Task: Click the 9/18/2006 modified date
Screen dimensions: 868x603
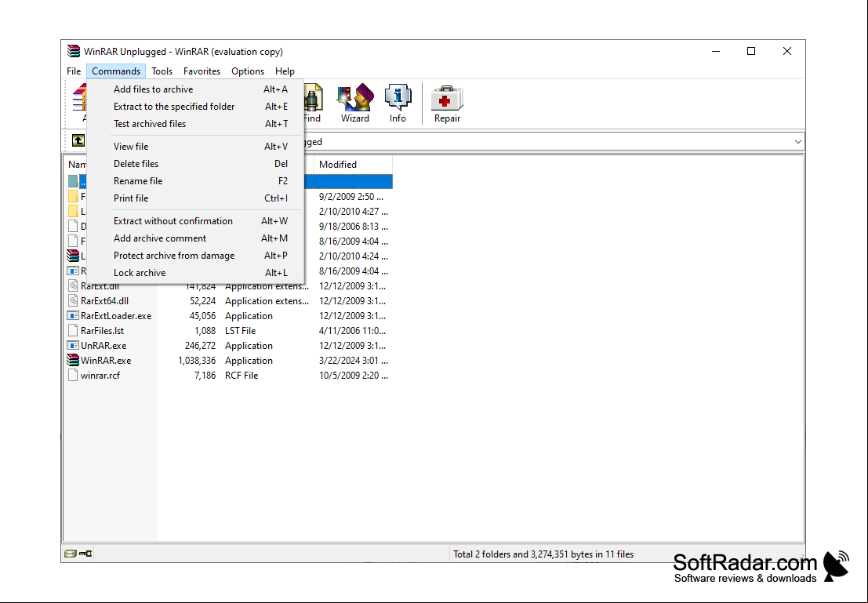Action: click(x=354, y=226)
